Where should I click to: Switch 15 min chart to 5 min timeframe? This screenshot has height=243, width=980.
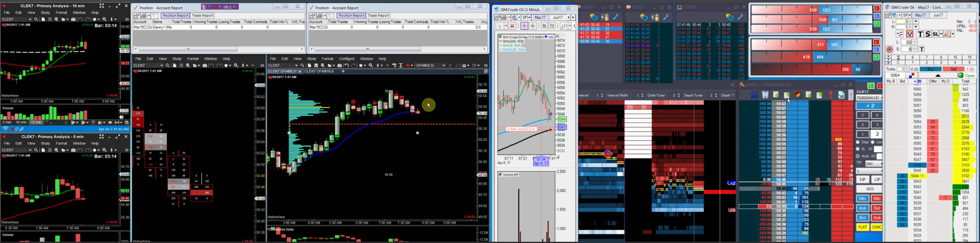tap(7, 122)
